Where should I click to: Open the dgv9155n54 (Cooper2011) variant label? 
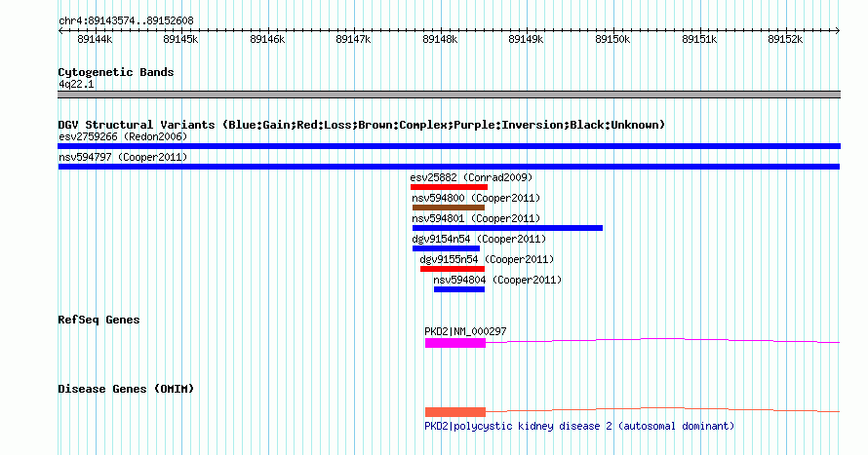pos(487,259)
